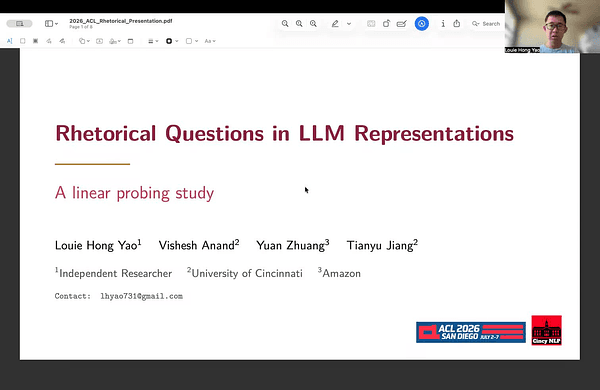This screenshot has width=600, height=390.
Task: Insert a text box with Text tool
Action: (99, 41)
